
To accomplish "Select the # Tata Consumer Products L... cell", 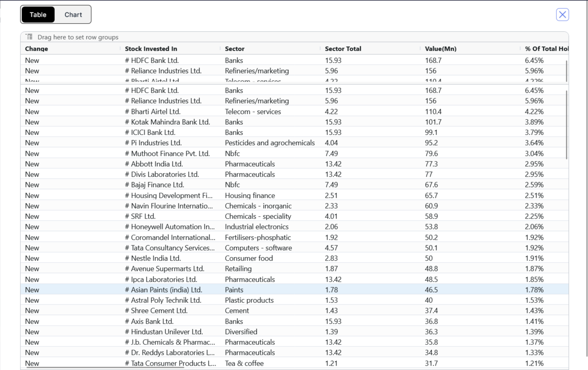I will [x=170, y=363].
